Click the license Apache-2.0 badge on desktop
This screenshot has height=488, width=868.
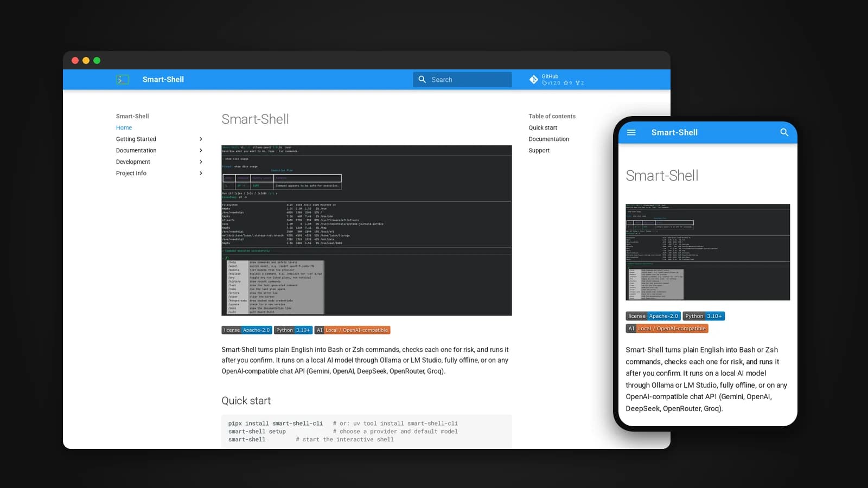[246, 330]
